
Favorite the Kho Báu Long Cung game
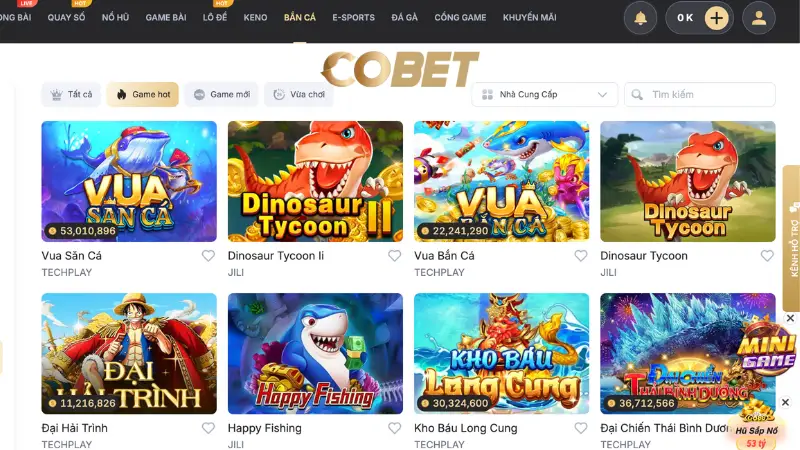pos(581,428)
